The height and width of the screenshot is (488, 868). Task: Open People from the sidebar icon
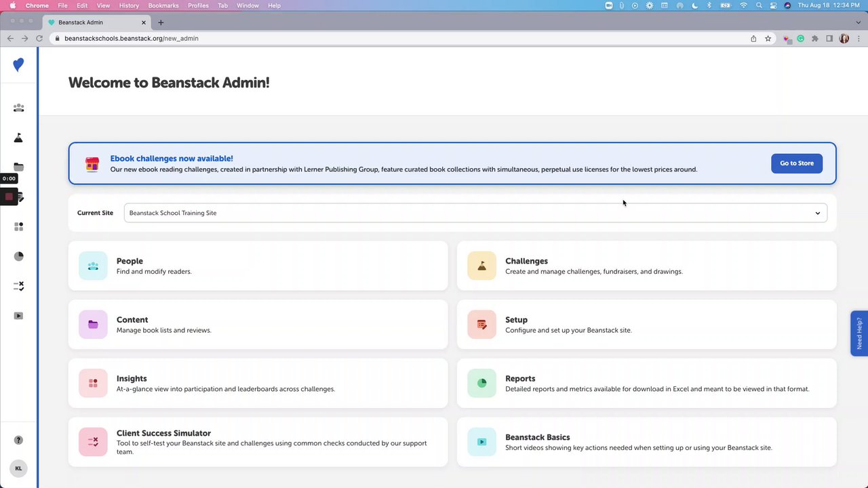click(18, 108)
